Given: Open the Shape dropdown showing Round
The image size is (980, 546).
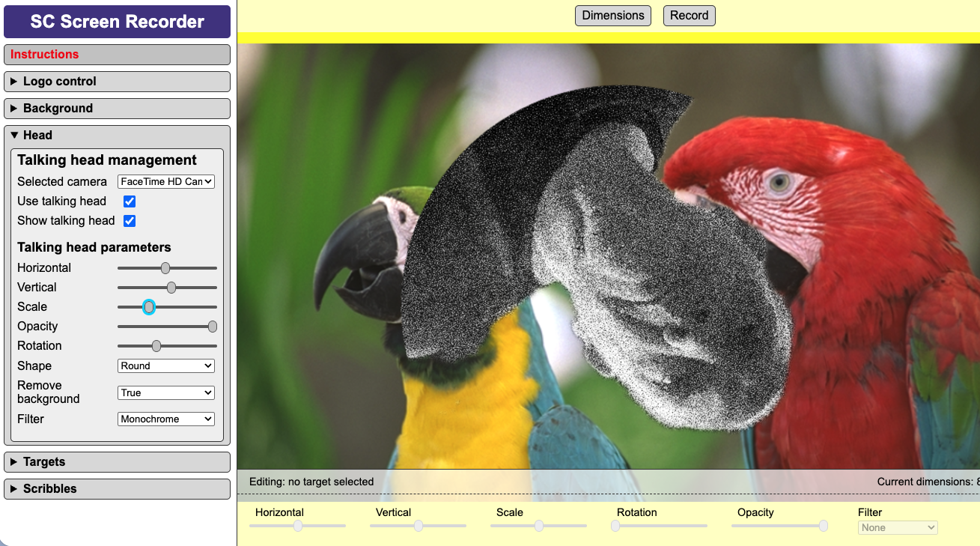Looking at the screenshot, I should (165, 365).
